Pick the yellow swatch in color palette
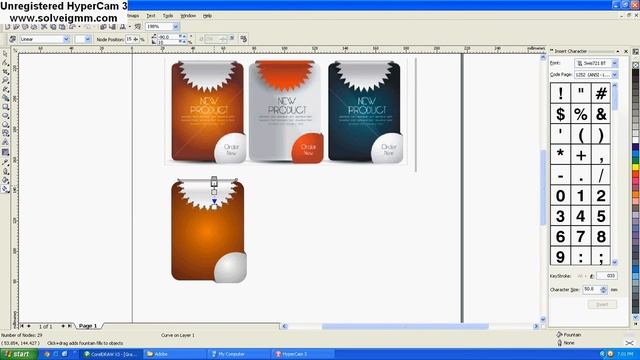This screenshot has height=360, width=640. [636, 167]
